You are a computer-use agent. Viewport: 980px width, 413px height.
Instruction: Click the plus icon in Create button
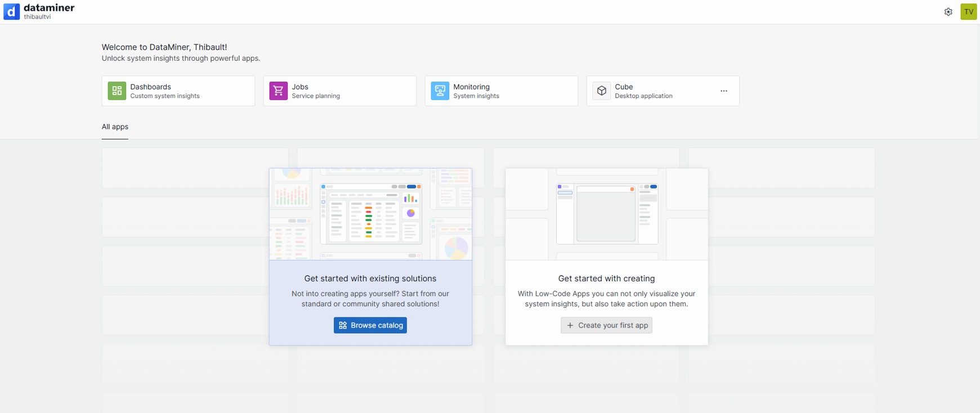pos(570,325)
